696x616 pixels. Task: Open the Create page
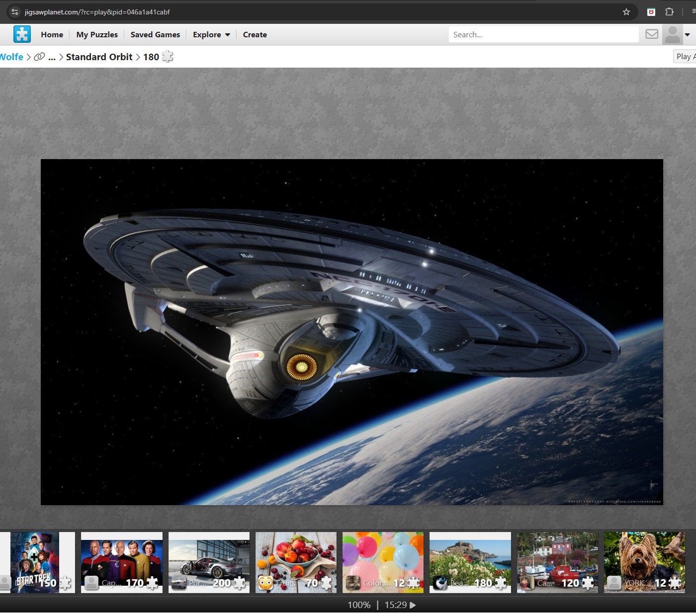[255, 35]
